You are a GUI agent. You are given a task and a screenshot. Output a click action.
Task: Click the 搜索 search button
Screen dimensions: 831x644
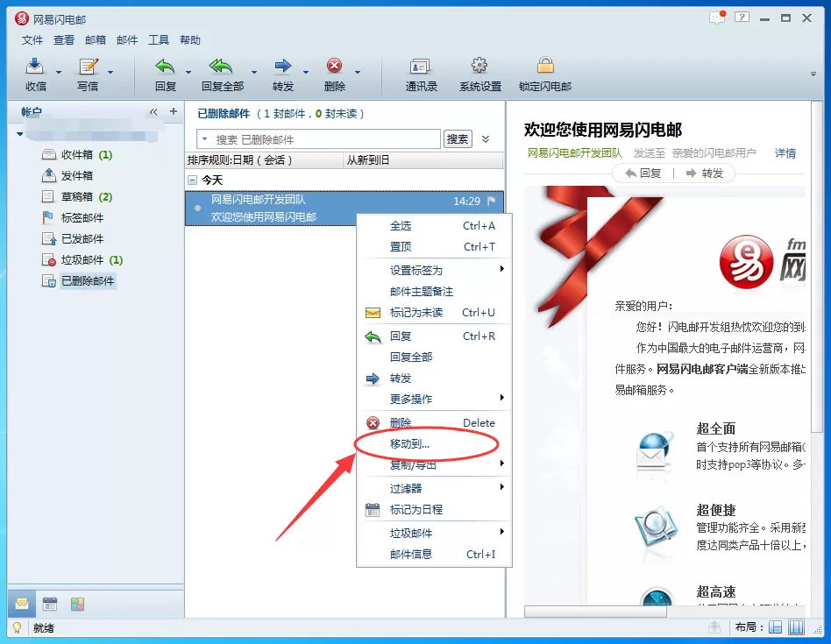458,138
